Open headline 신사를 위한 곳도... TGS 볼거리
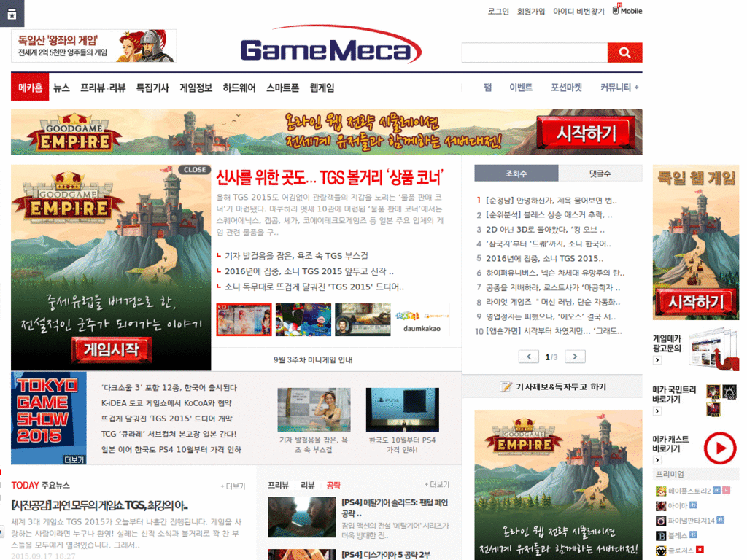Viewport: 747px width, 560px height. click(x=330, y=177)
